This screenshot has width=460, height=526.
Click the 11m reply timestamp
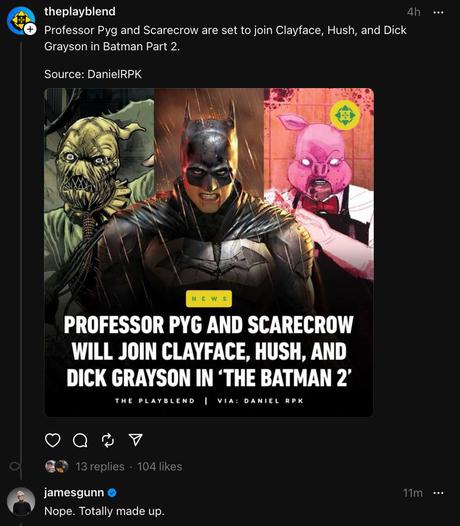point(413,493)
